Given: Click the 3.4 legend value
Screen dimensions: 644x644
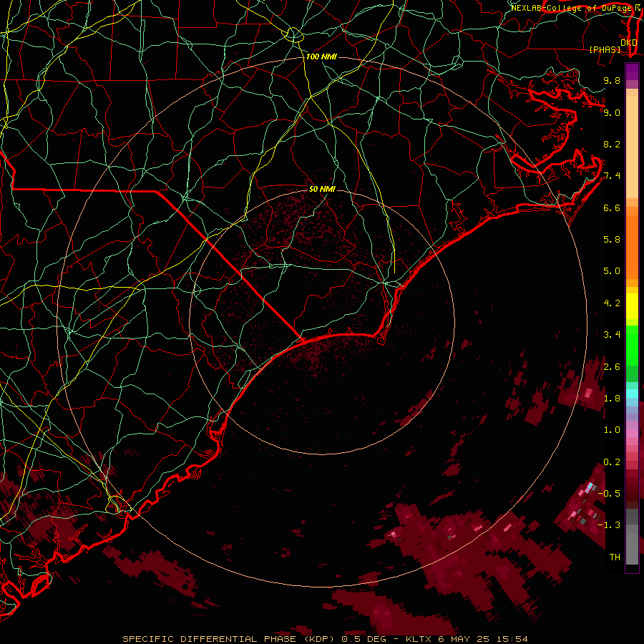Looking at the screenshot, I should [x=612, y=335].
